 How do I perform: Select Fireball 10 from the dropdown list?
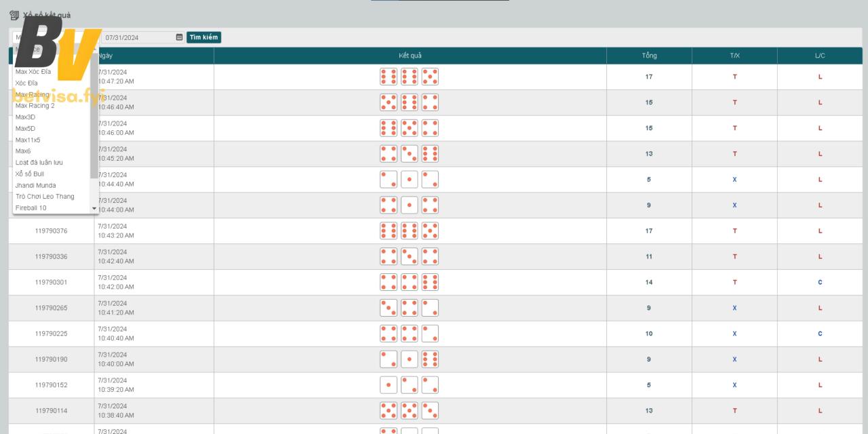coord(31,208)
